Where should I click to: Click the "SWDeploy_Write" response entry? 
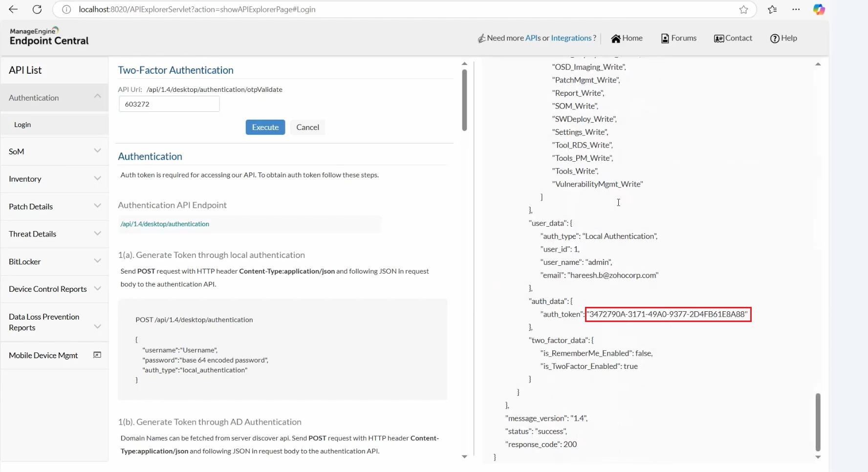(585, 119)
